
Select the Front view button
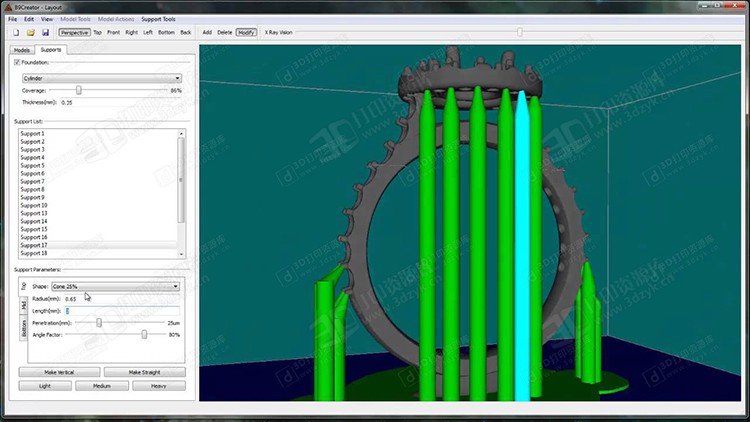(113, 32)
